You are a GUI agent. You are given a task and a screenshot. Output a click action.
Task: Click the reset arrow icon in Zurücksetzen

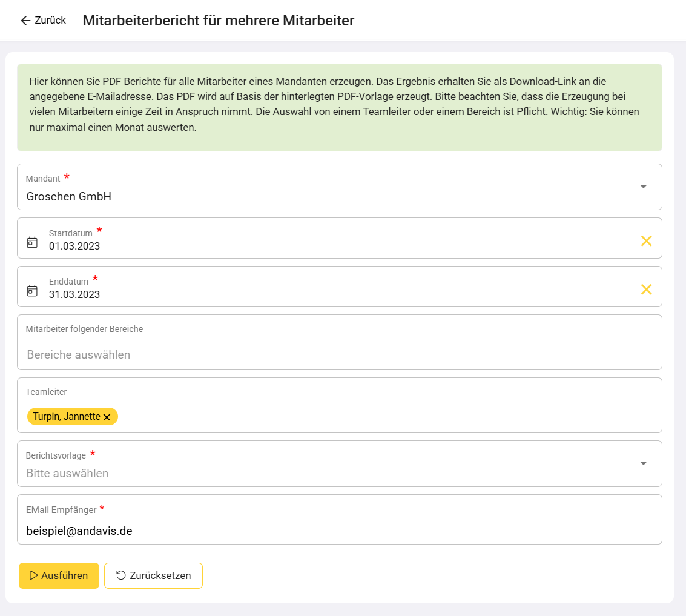click(120, 575)
